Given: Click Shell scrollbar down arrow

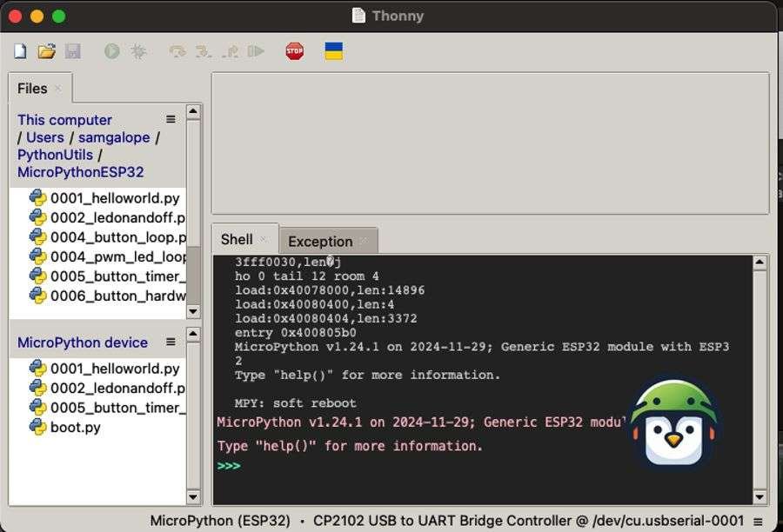Looking at the screenshot, I should pos(760,497).
